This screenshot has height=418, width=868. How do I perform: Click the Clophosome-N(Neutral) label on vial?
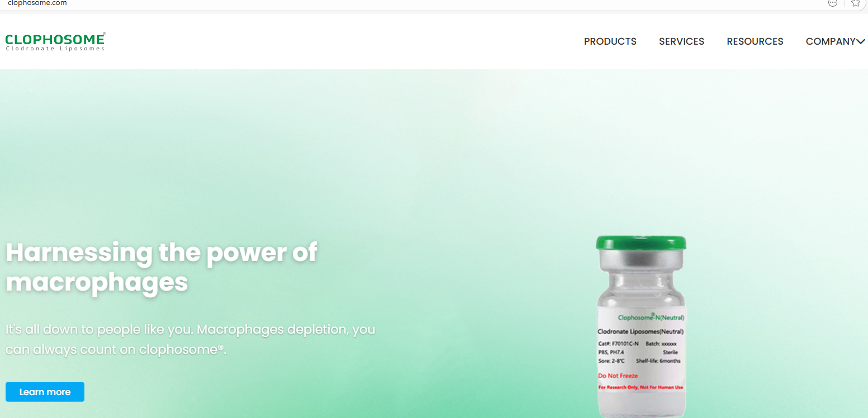(x=651, y=317)
